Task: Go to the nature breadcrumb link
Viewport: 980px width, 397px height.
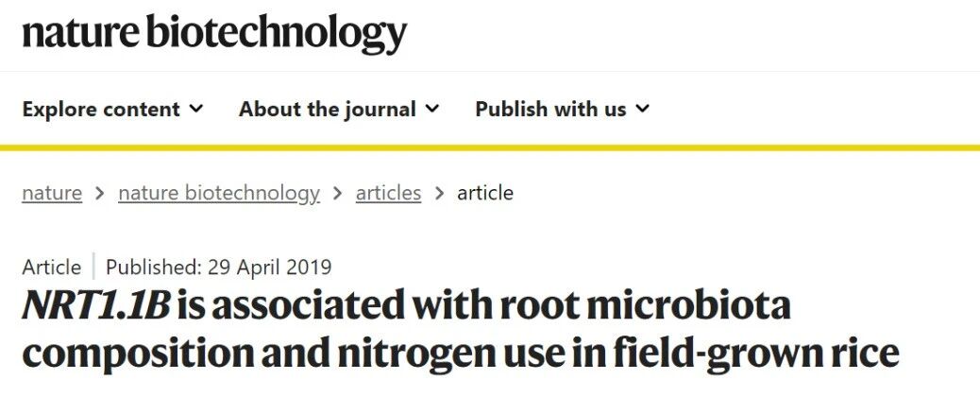Action: (52, 194)
